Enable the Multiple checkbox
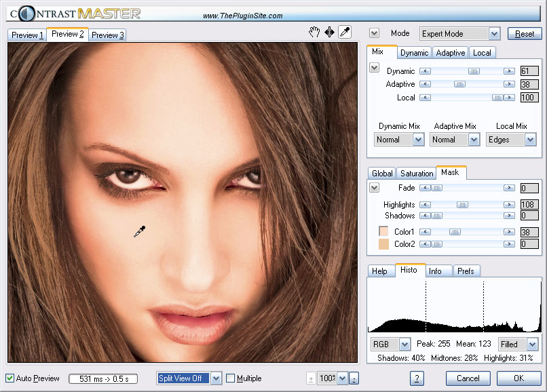The height and width of the screenshot is (392, 547). [231, 378]
